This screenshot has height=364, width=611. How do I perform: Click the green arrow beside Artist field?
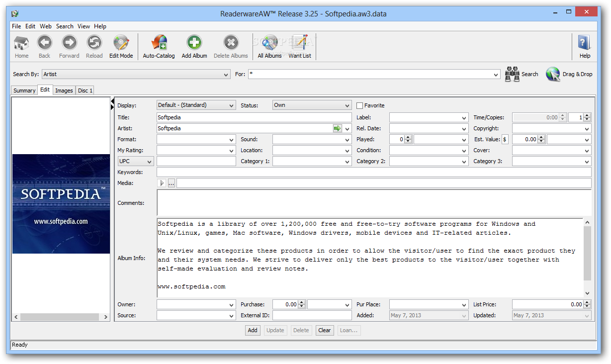pos(338,128)
